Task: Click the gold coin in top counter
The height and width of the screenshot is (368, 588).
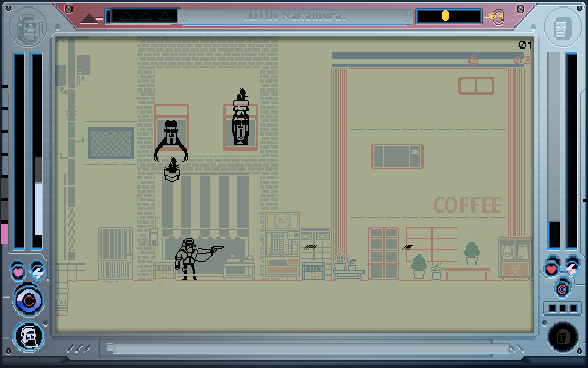Action: 445,16
